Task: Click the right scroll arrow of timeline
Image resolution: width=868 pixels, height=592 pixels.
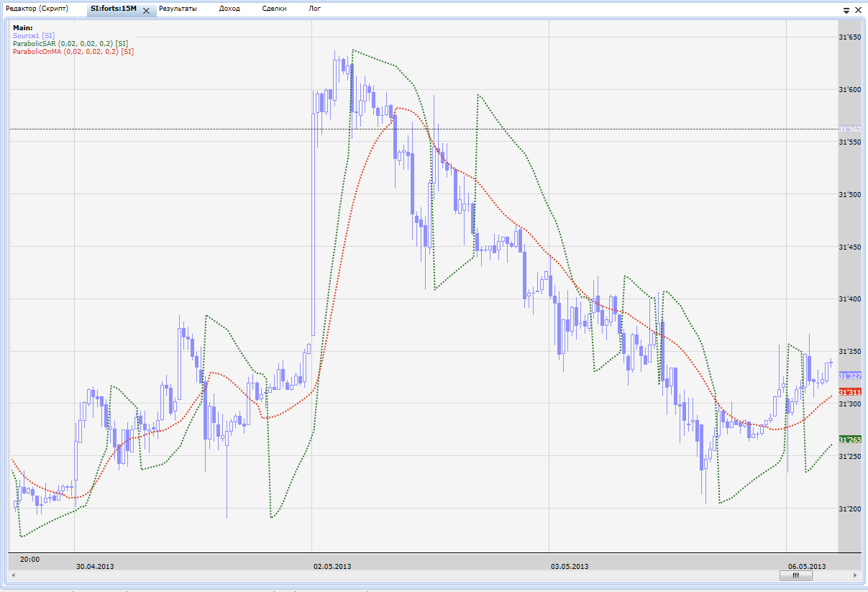Action: [x=854, y=575]
